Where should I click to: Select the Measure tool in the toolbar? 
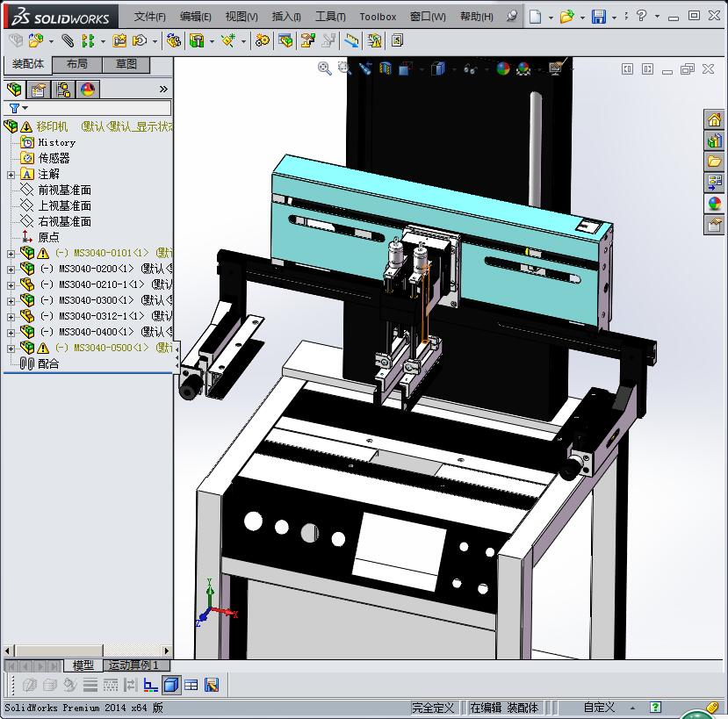[x=353, y=39]
